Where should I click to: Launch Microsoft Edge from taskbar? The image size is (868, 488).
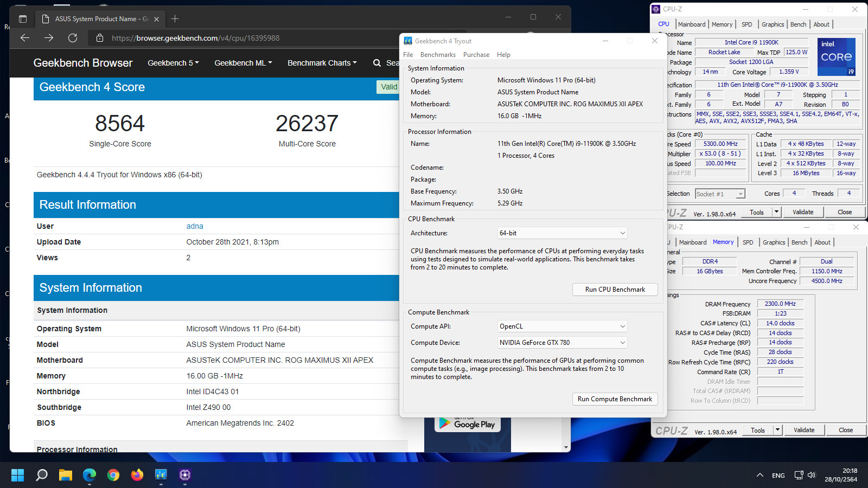pos(90,475)
